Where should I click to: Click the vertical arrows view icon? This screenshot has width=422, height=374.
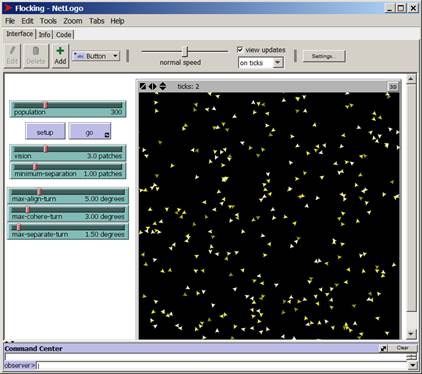[163, 86]
